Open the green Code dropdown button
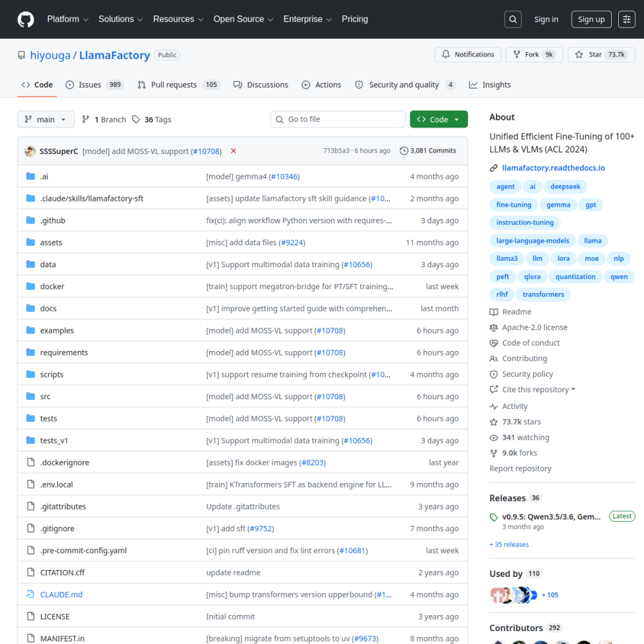This screenshot has height=644, width=644. coord(439,119)
